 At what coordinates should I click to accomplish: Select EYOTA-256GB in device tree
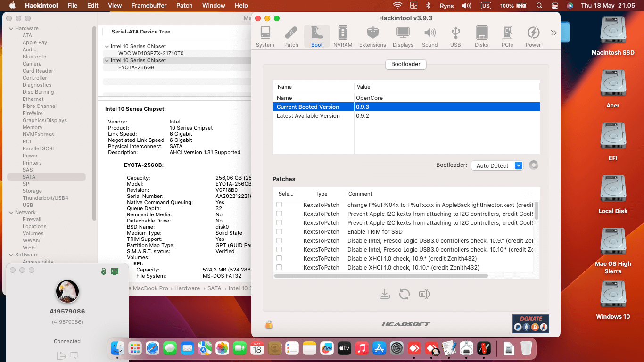coord(136,67)
